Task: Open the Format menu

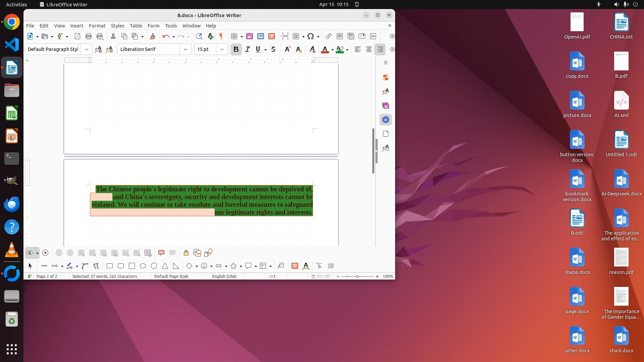Action: (97, 26)
